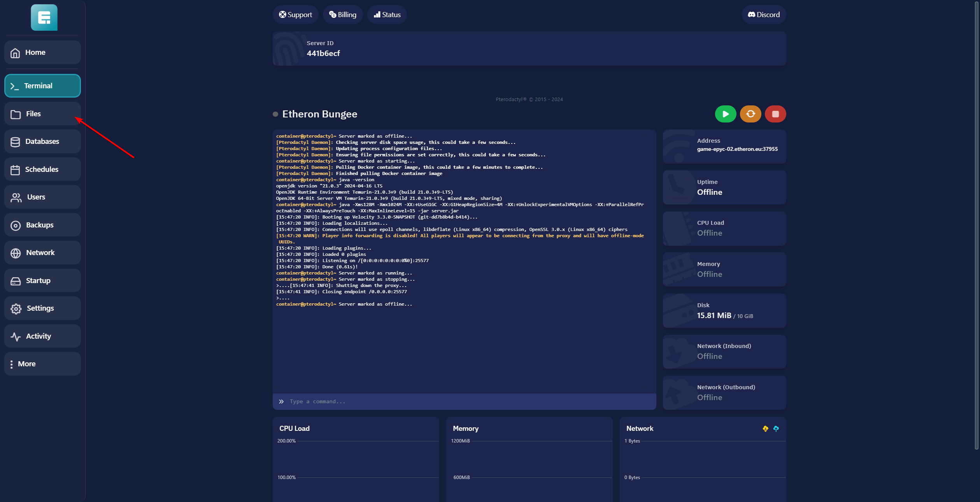The width and height of the screenshot is (980, 502).
Task: Click the yellow inbound network icon
Action: coord(765,429)
